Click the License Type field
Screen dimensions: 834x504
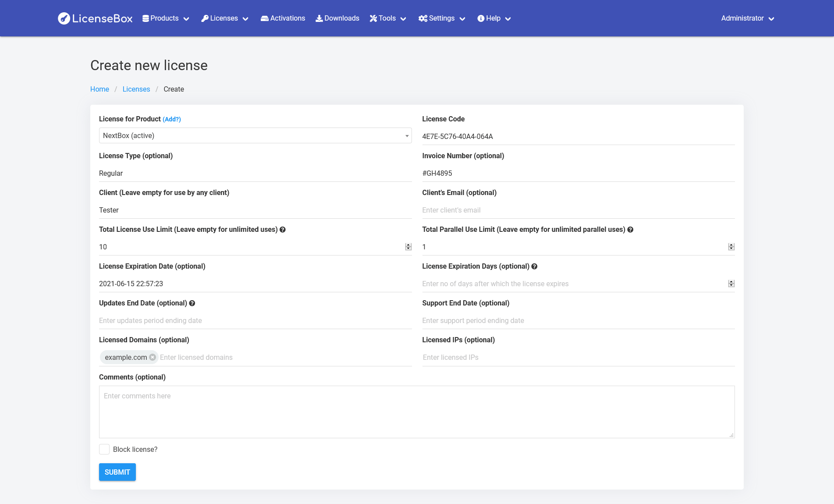[256, 173]
